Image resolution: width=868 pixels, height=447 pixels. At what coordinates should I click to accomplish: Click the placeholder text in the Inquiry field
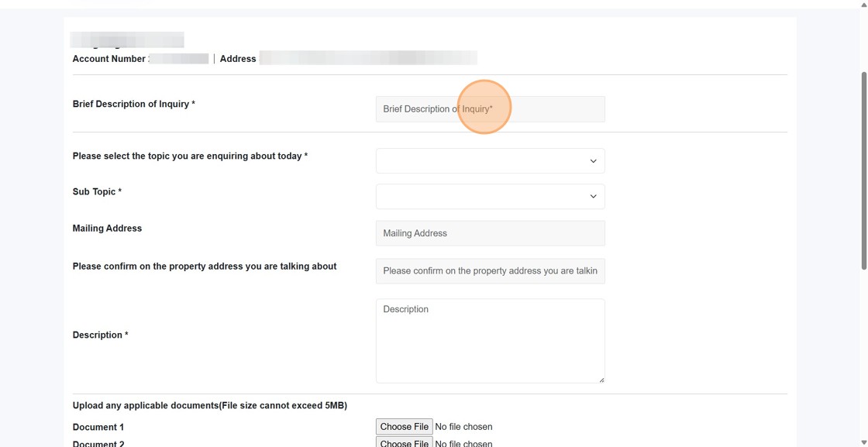[436, 108]
